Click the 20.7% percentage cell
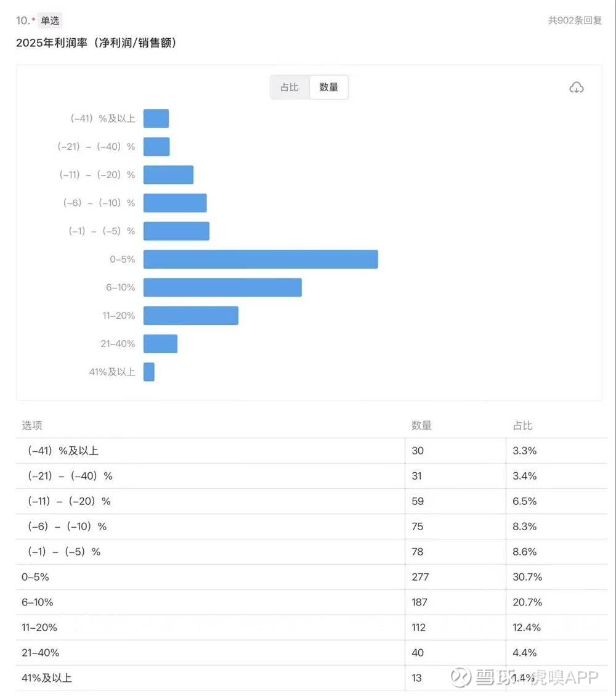 click(524, 602)
